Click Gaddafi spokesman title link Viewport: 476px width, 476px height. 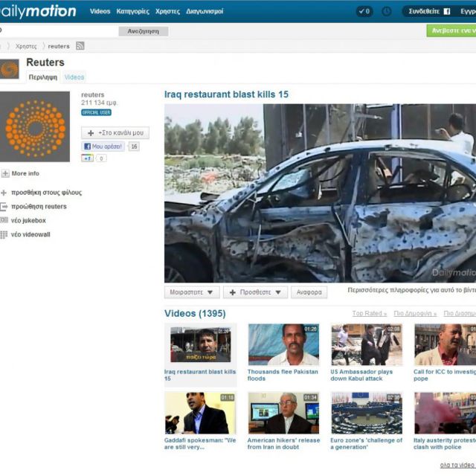[200, 443]
